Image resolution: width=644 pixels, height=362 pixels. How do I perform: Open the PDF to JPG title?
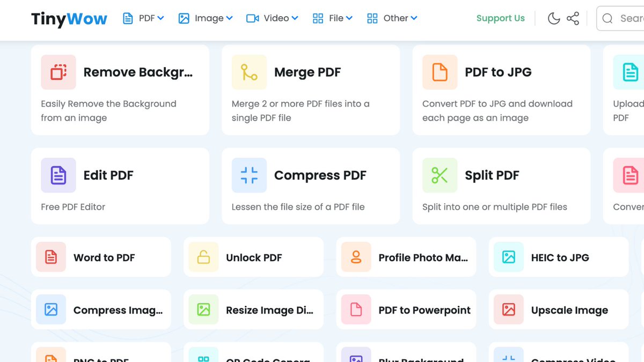tap(498, 72)
